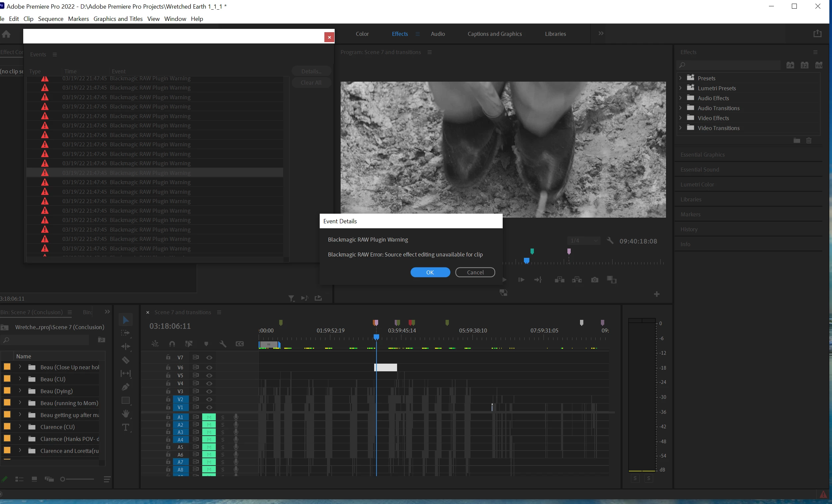This screenshot has width=832, height=504.
Task: Toggle the timeline snap magnet icon
Action: click(x=172, y=344)
